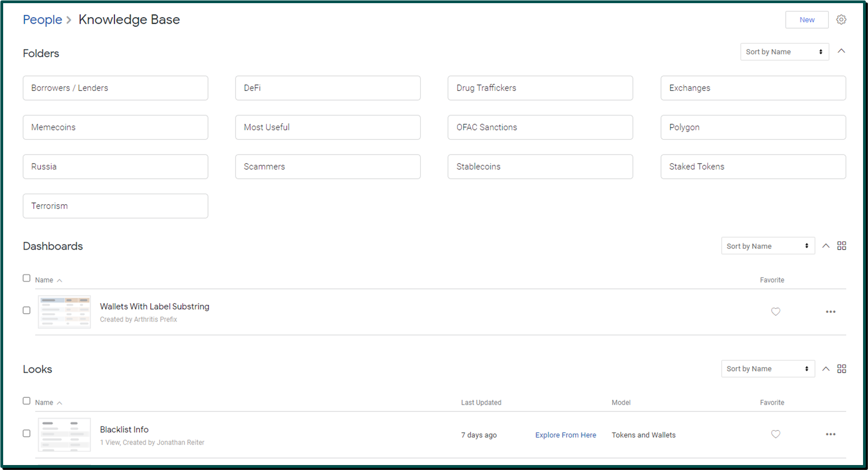This screenshot has height=470, width=868.
Task: Favorite the Blacklist Info look
Action: click(775, 434)
